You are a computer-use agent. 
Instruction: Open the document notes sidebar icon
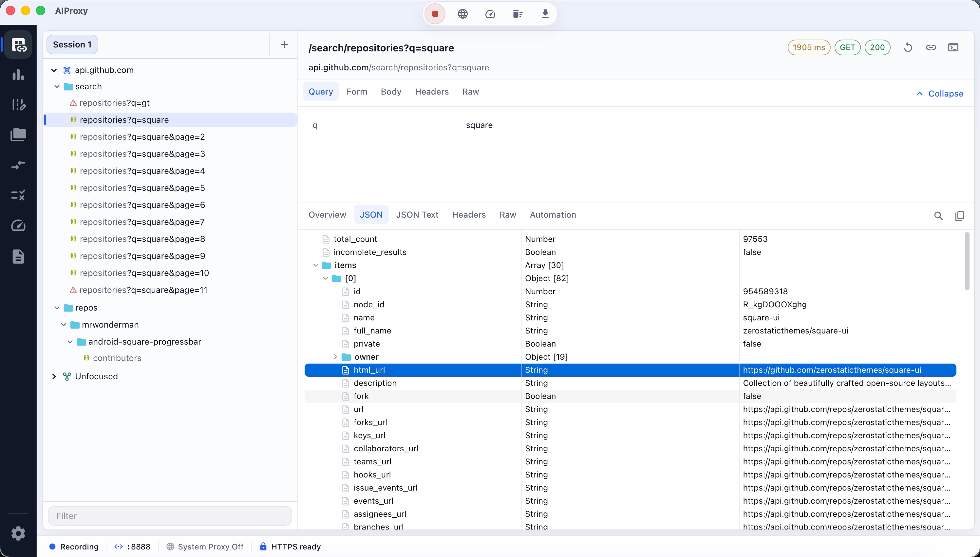[18, 256]
